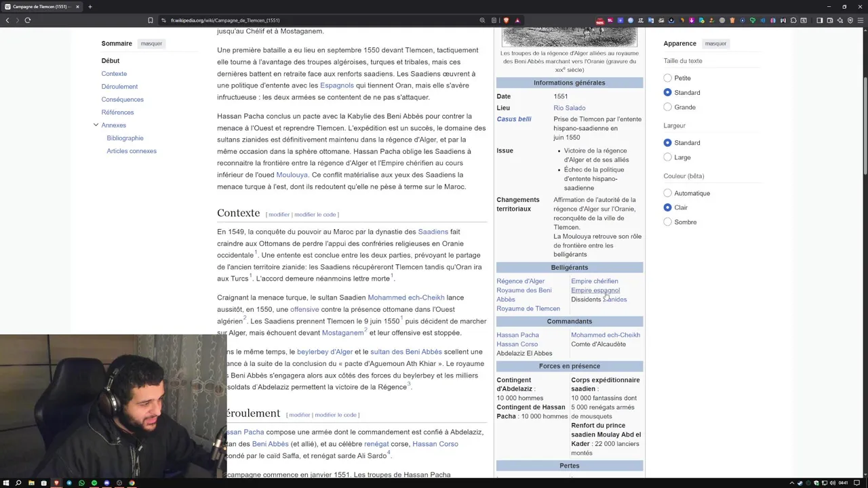Open the browser hamburger menu
The height and width of the screenshot is (488, 868).
point(861,20)
